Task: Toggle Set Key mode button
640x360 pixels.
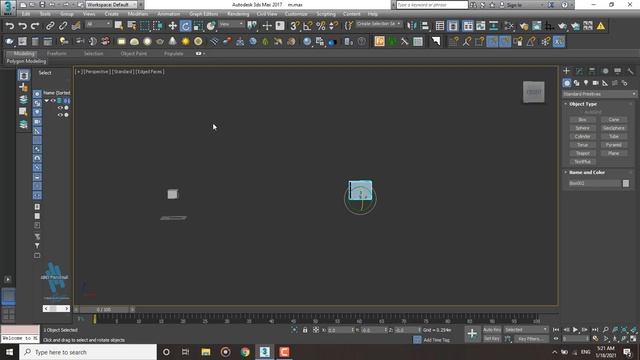Action: tap(492, 339)
